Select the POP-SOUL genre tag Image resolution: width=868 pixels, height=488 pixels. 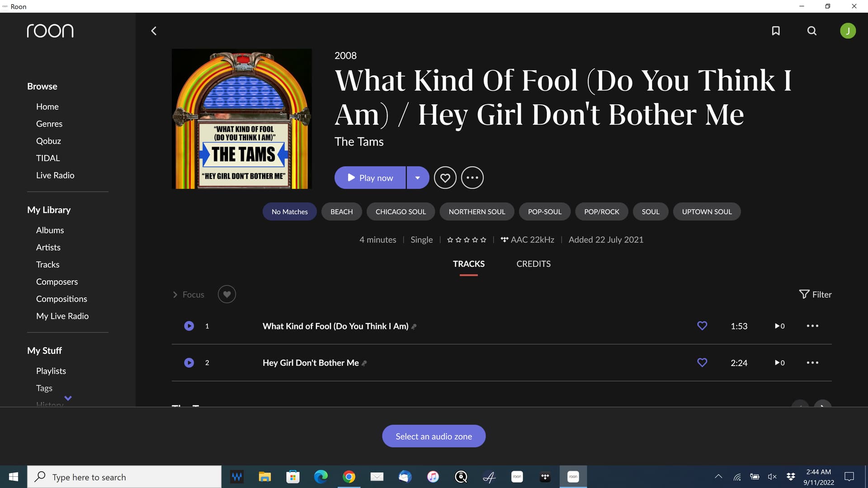click(x=544, y=211)
